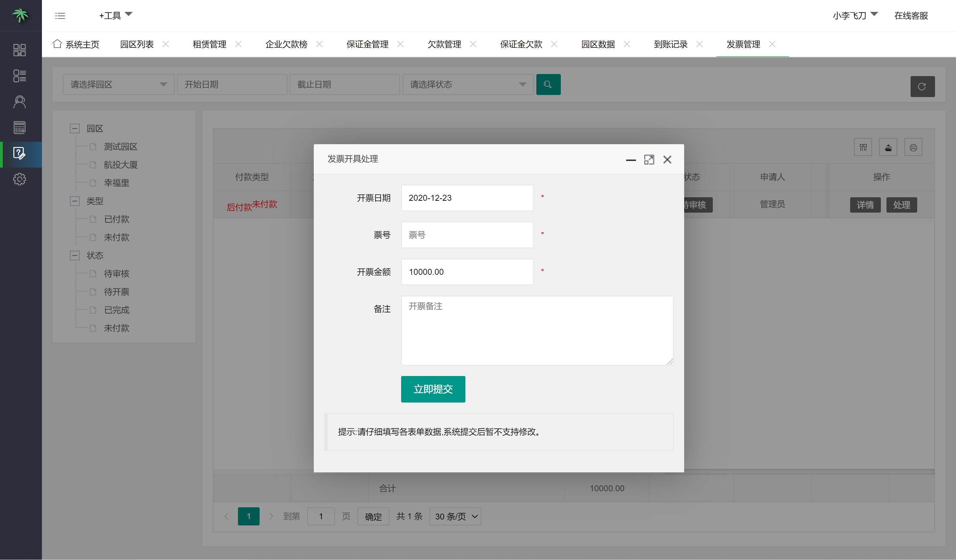956x560 pixels.
Task: Click the 处理 button for 管理员 row
Action: pos(901,205)
